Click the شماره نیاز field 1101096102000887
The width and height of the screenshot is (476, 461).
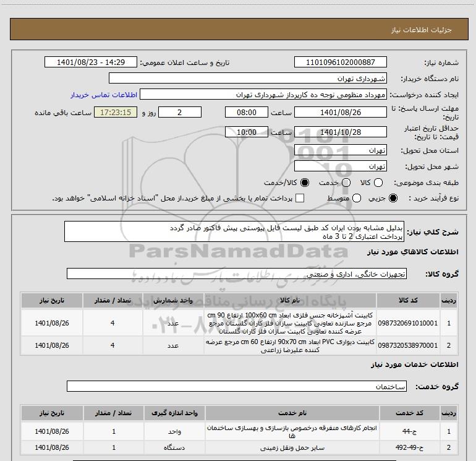pyautogui.click(x=340, y=62)
